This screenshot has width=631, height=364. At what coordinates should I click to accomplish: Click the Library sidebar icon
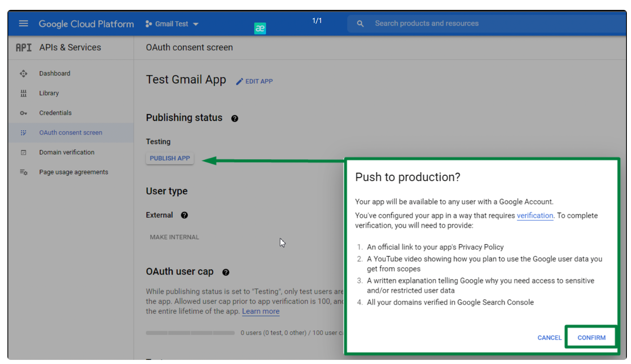pyautogui.click(x=24, y=93)
